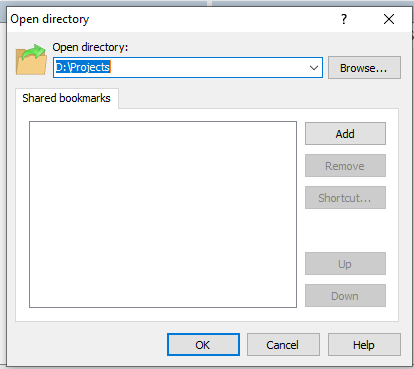Viewport: 414px width, 369px height.
Task: Open Help for this dialog
Action: (364, 345)
